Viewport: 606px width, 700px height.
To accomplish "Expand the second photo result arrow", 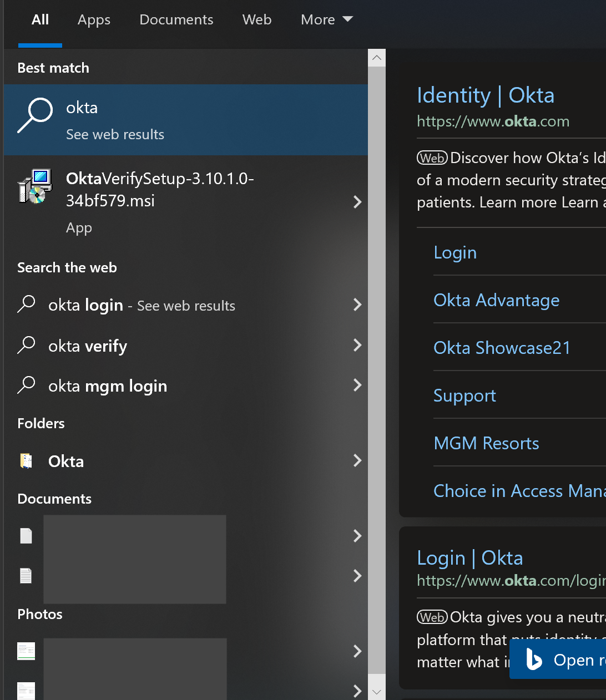I will (x=357, y=691).
